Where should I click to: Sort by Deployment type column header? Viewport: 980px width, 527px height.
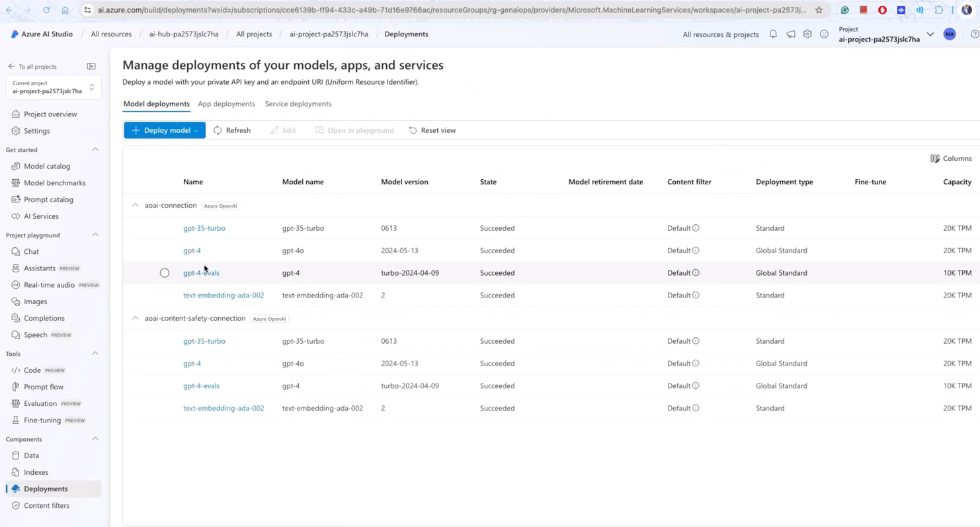(x=784, y=182)
